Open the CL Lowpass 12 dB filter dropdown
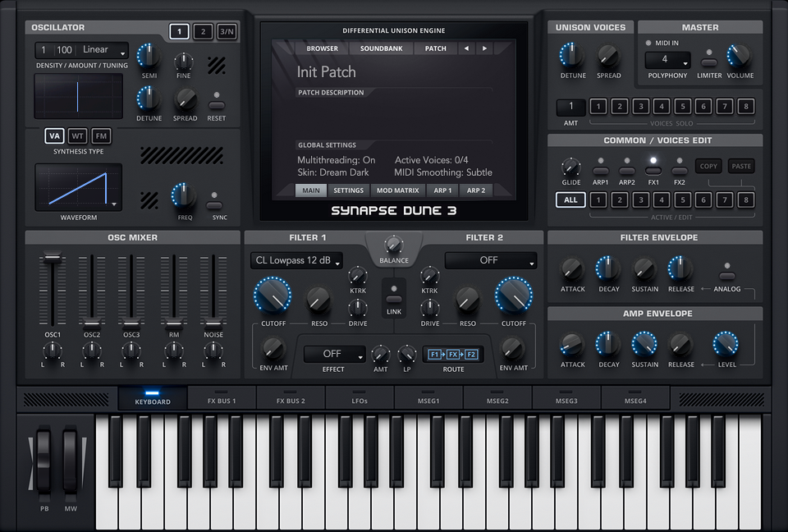The width and height of the screenshot is (788, 532). [x=296, y=260]
